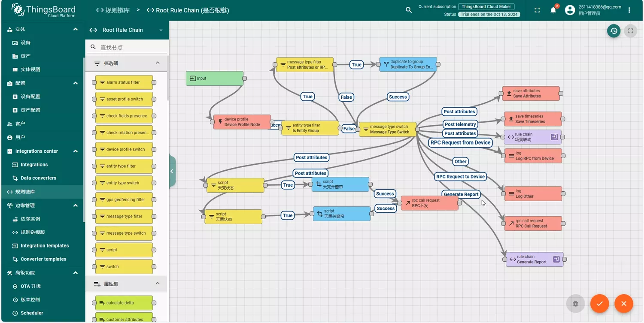Go to Scheduler in the sidebar

32,313
